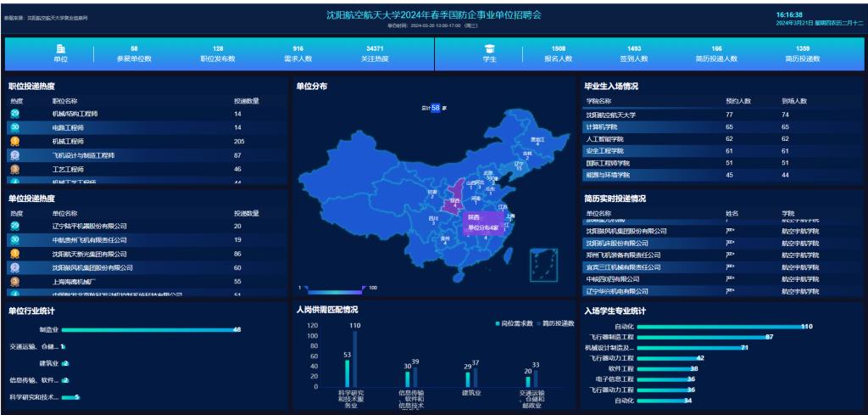Click the 参展单位数 statistic in header
This screenshot has width=868, height=415.
click(x=134, y=59)
